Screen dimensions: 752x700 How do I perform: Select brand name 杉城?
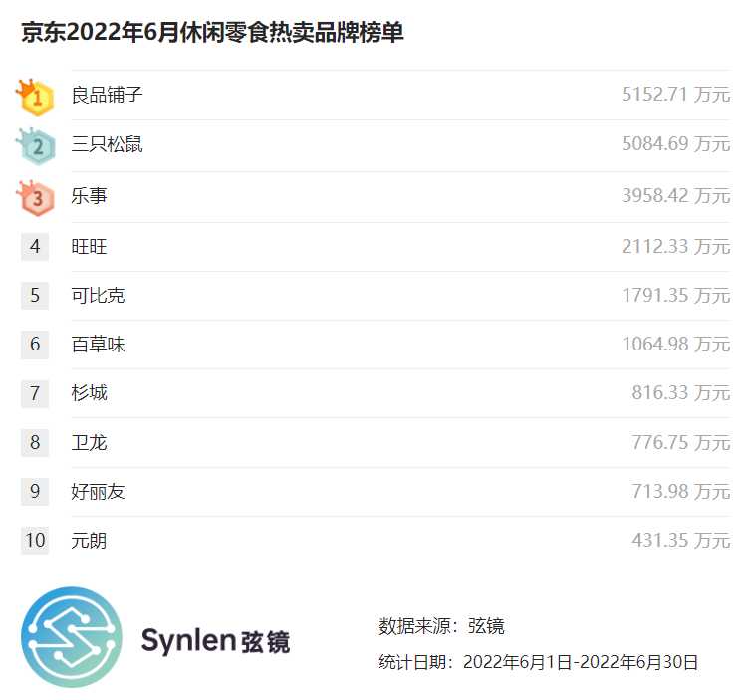(x=89, y=393)
